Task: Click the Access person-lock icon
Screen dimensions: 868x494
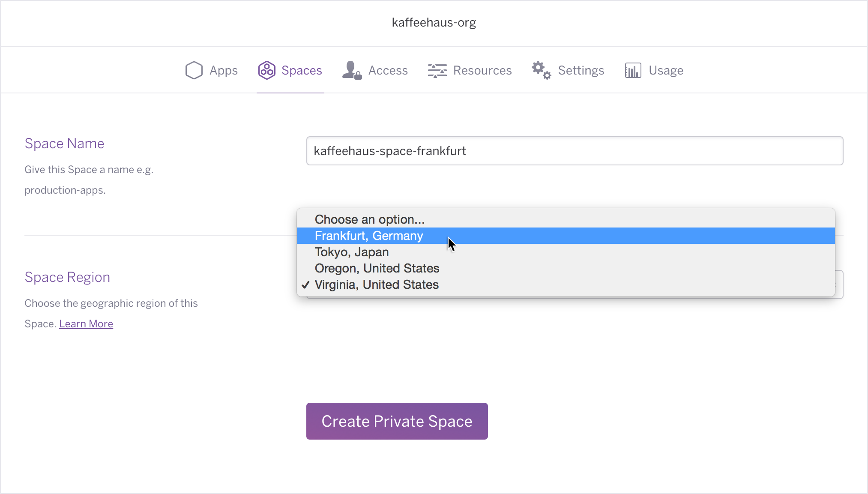Action: 352,70
